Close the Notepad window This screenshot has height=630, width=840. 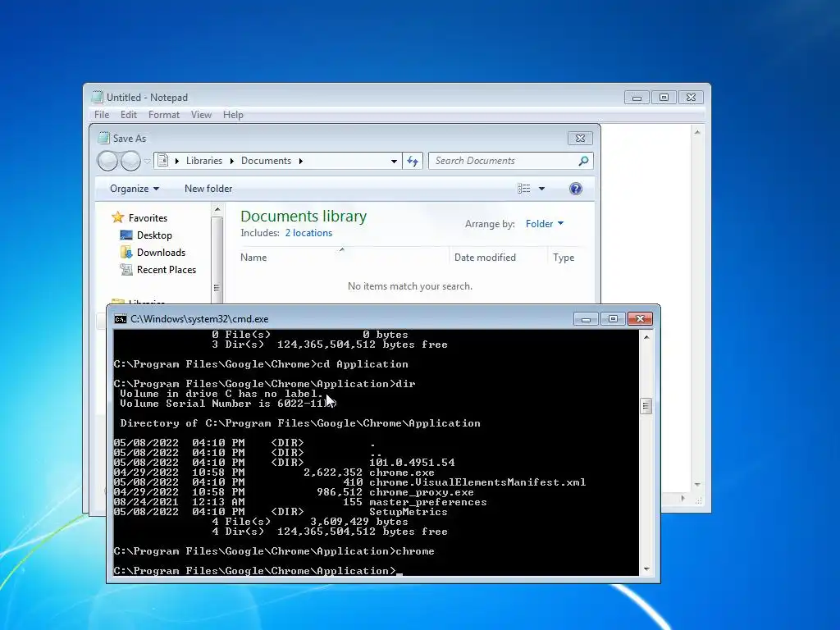tap(691, 98)
